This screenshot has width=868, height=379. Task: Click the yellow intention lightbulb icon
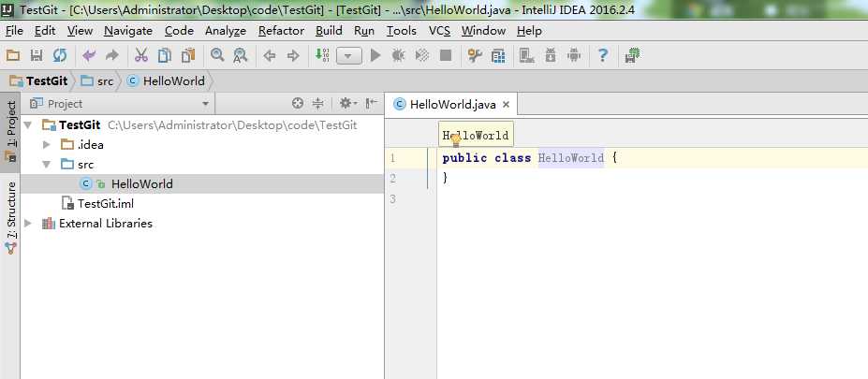point(456,140)
